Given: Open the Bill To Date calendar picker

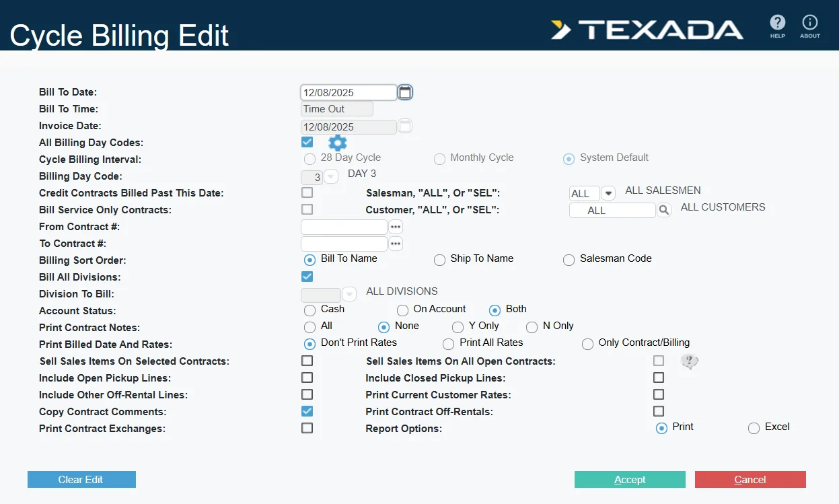Looking at the screenshot, I should [x=404, y=93].
